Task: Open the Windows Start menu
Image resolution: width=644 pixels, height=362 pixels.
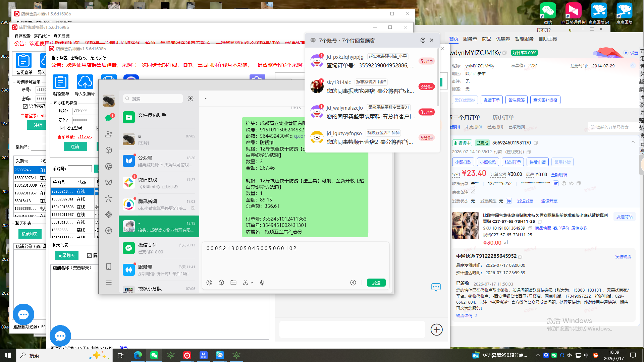Action: 8,355
